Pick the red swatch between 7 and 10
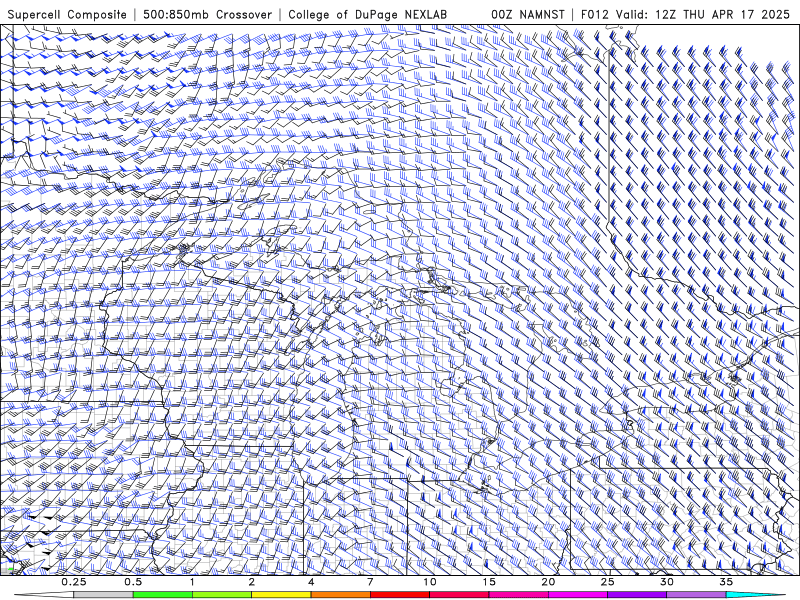800x600 pixels. click(400, 595)
